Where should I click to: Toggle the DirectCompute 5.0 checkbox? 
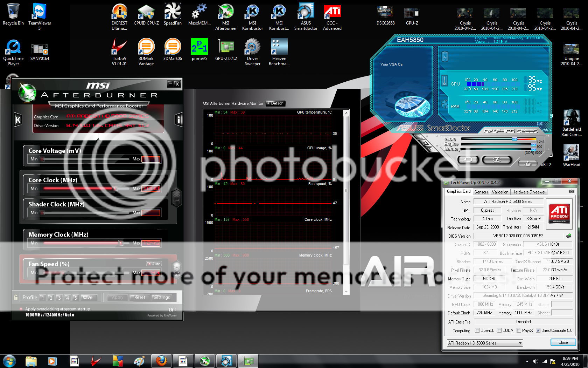[x=538, y=330]
